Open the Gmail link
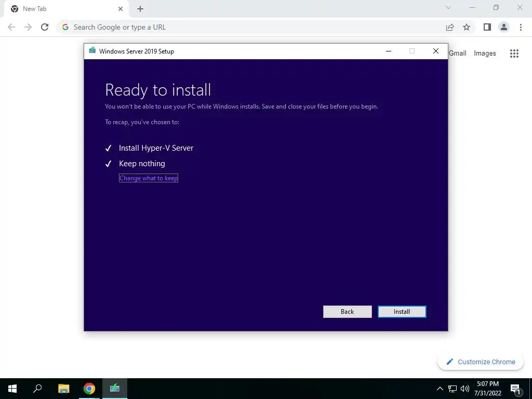 point(458,54)
